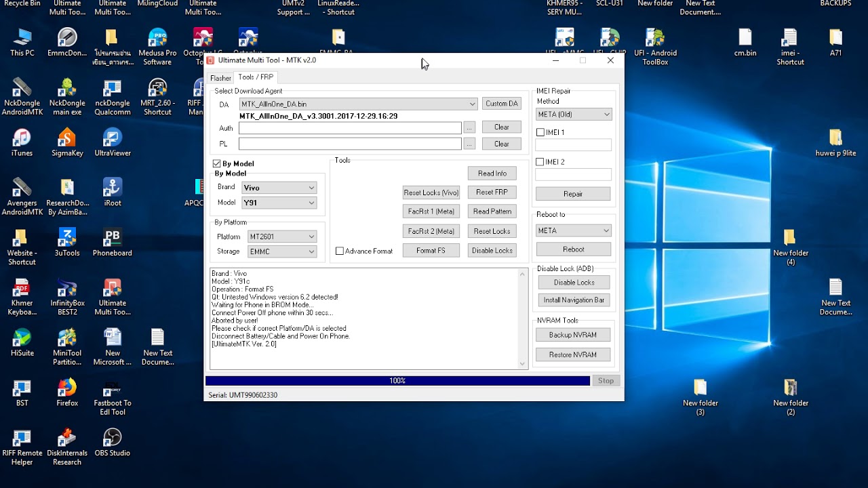Open SigmaKey desktop icon
Viewport: 868px width, 488px height.
coord(67,142)
